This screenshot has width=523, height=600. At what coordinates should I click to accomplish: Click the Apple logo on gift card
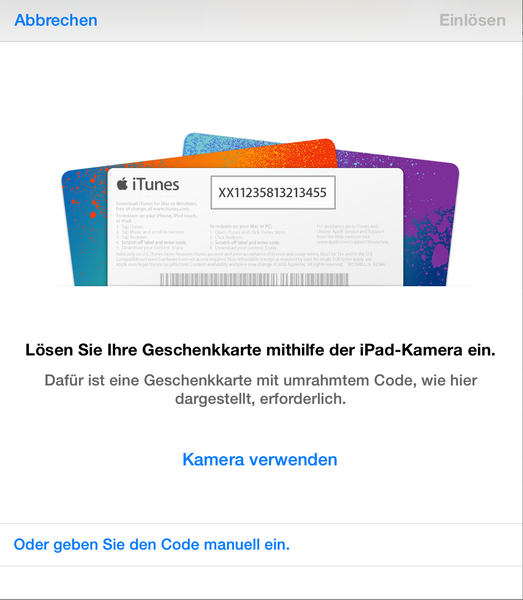[122, 184]
